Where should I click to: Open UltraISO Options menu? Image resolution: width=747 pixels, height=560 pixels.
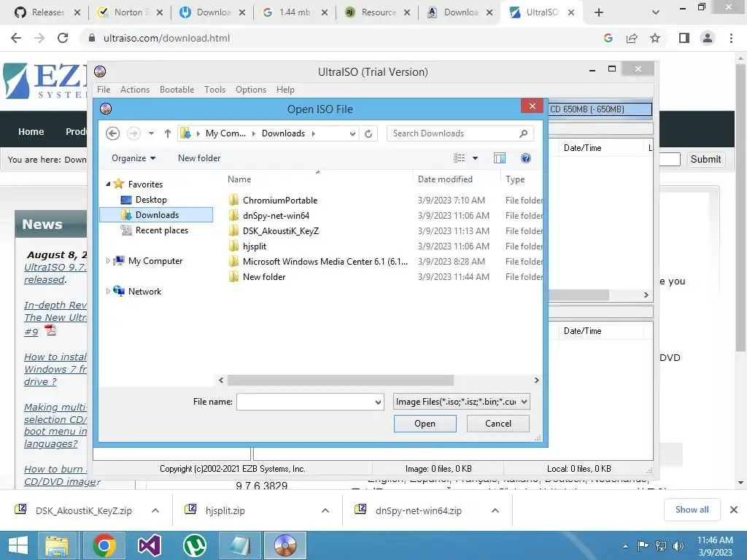click(251, 90)
